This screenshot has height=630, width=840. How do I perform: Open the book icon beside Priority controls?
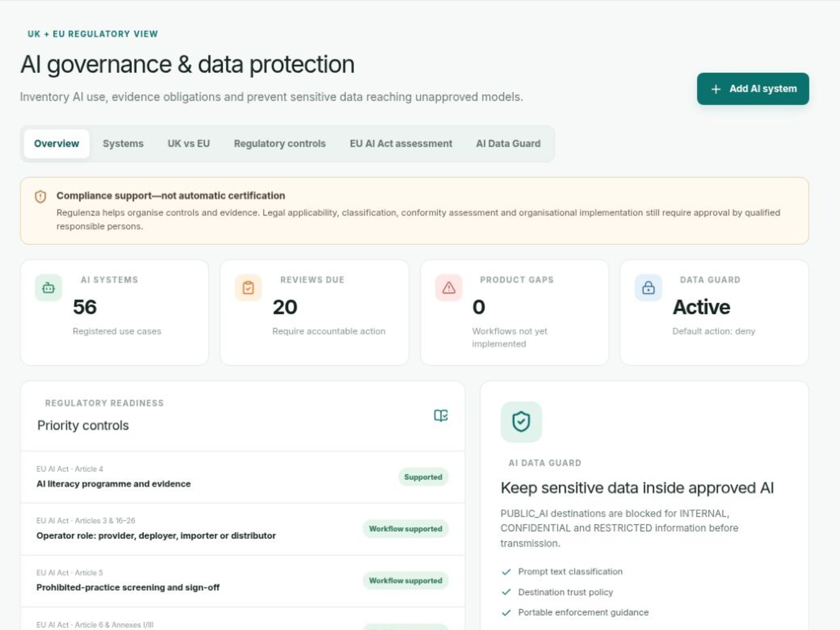point(441,415)
